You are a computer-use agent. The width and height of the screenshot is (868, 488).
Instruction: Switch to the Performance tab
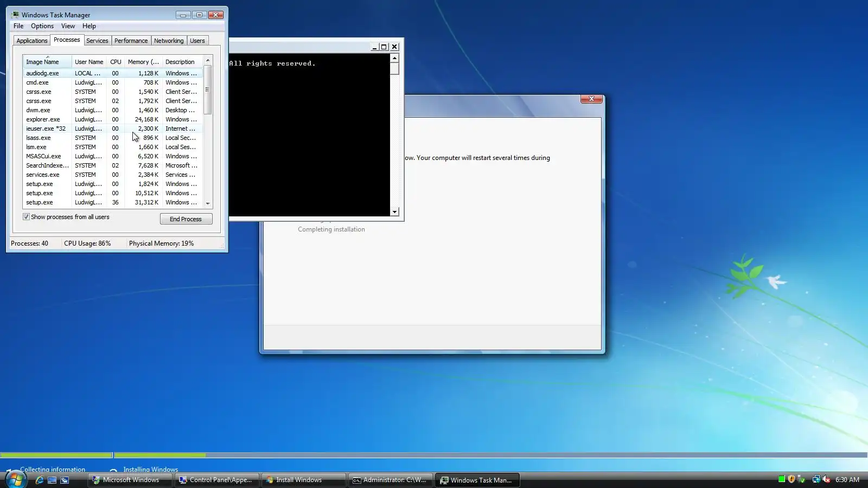click(x=131, y=41)
